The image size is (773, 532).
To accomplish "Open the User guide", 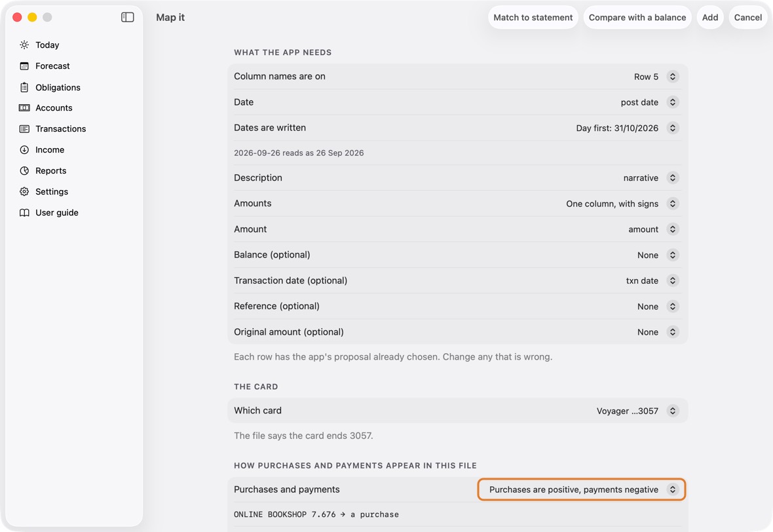I will 57,212.
